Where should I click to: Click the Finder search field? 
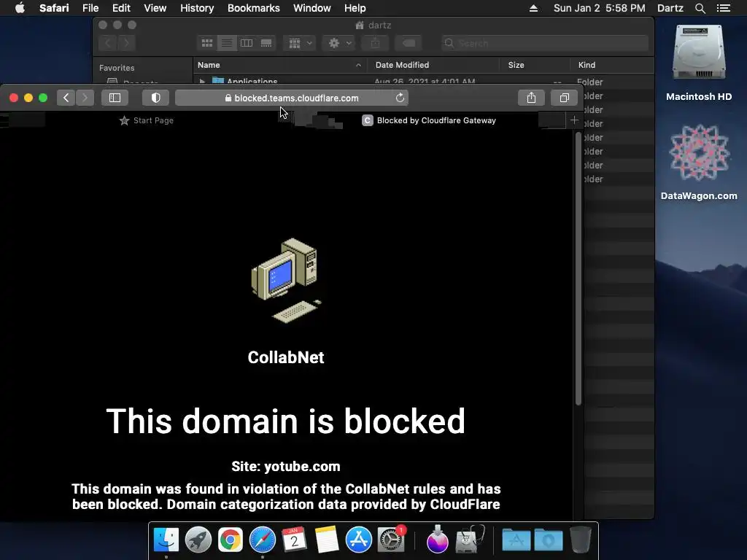[545, 43]
